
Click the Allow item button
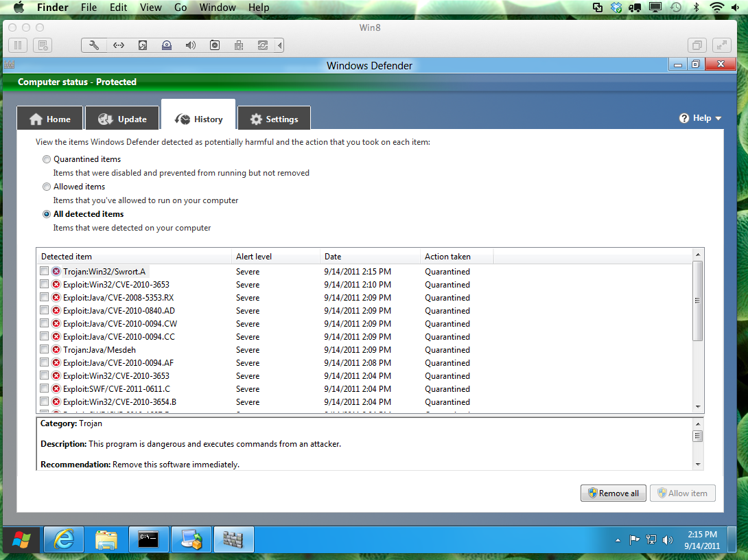(683, 493)
